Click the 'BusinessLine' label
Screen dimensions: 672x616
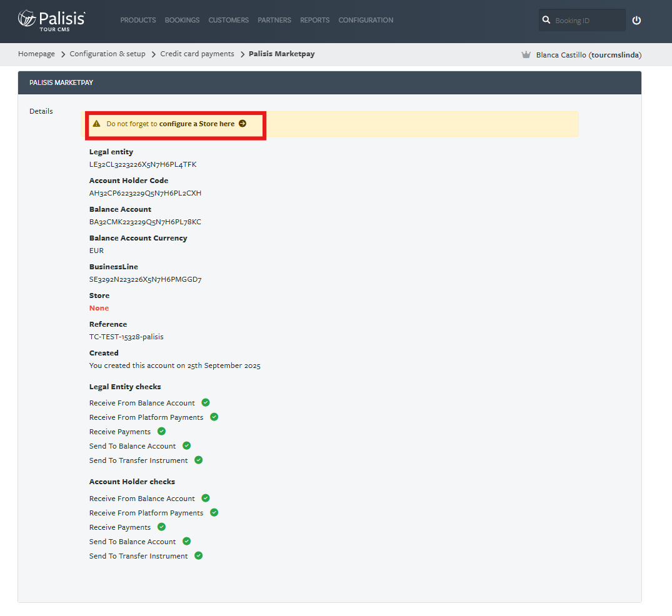point(114,267)
